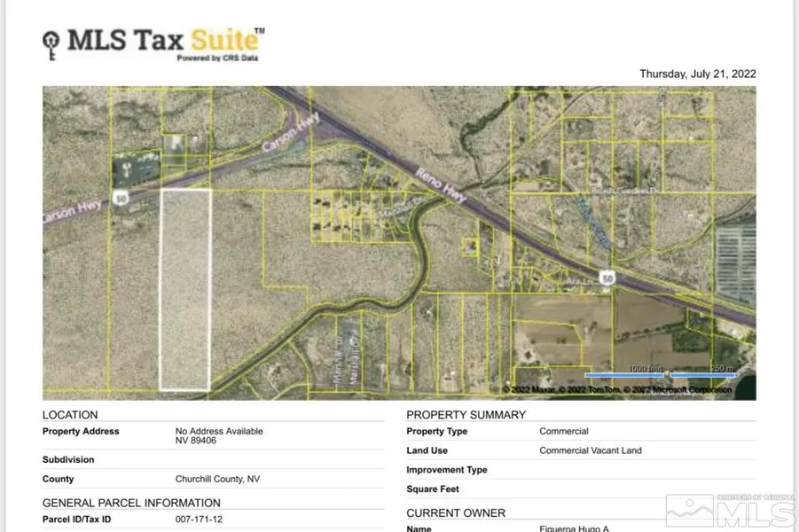Click the CURRENT OWNER heading
The image size is (799, 532).
click(456, 512)
